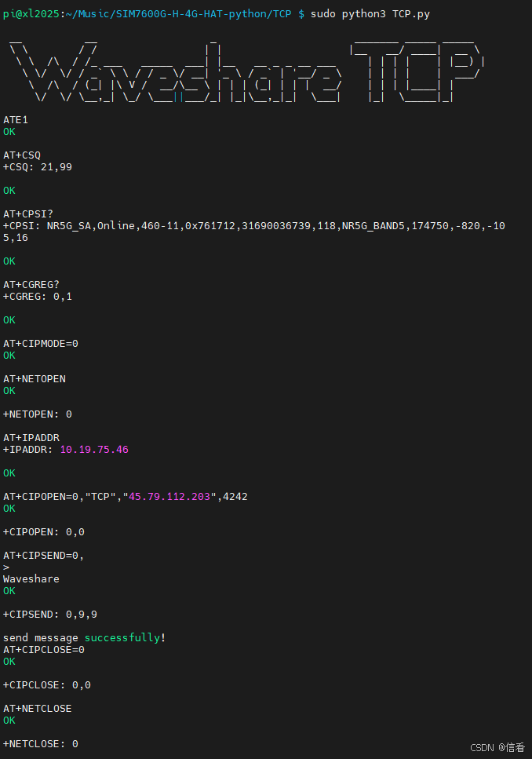
Task: Click the 460-11 network code
Action: click(x=160, y=225)
